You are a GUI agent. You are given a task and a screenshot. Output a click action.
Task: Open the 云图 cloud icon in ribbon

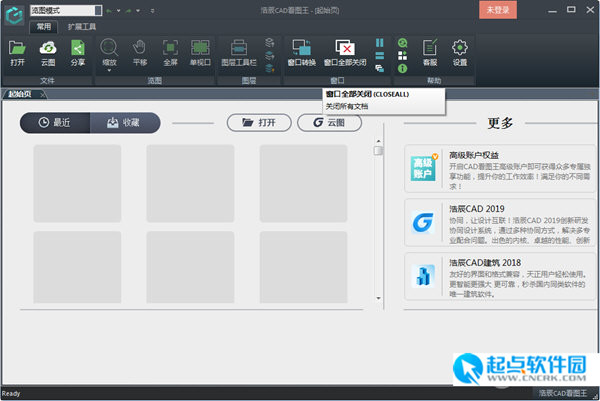pyautogui.click(x=48, y=52)
